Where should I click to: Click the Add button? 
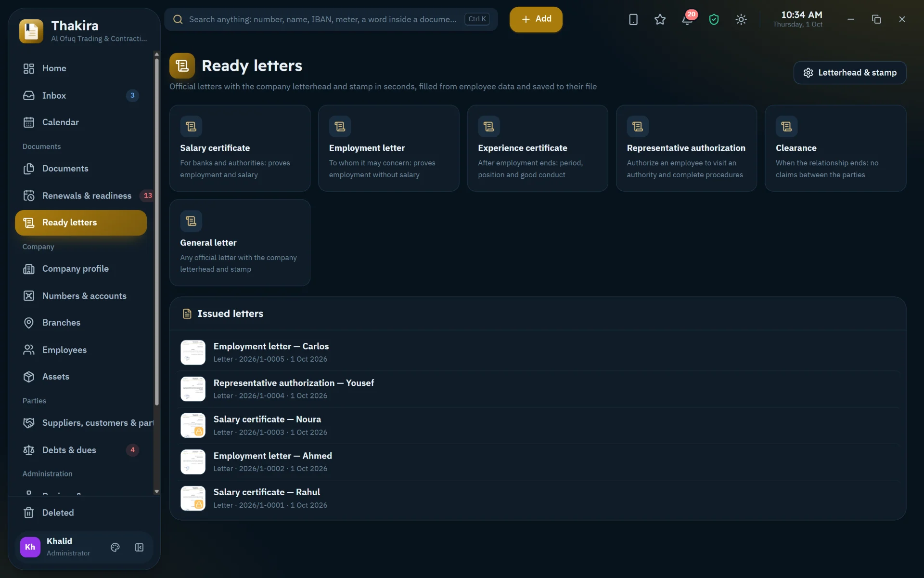(536, 19)
